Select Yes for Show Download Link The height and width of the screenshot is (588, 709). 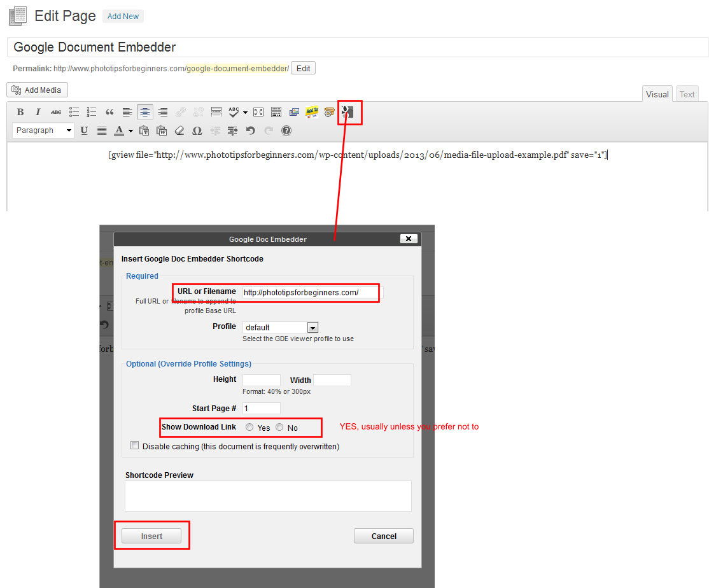click(249, 427)
